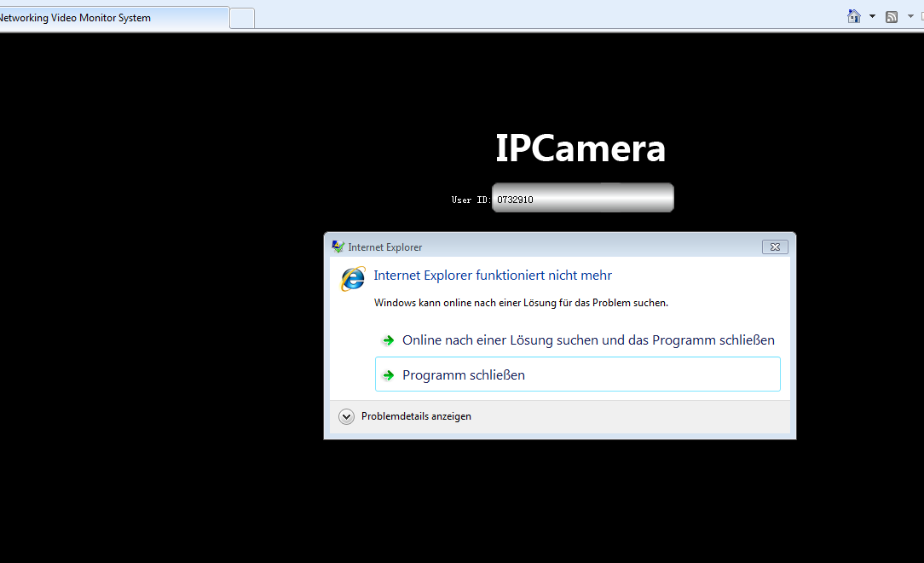The image size is (924, 563).
Task: Close the Internet Explorer error dialog
Action: (775, 247)
